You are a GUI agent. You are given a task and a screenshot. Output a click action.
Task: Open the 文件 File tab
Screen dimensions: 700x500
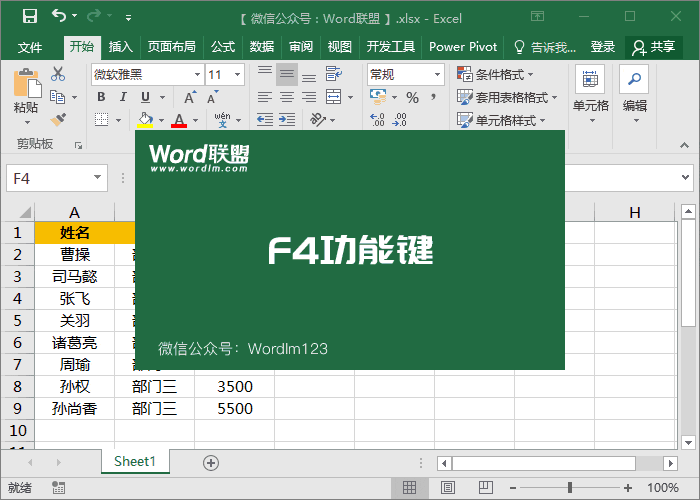click(30, 46)
